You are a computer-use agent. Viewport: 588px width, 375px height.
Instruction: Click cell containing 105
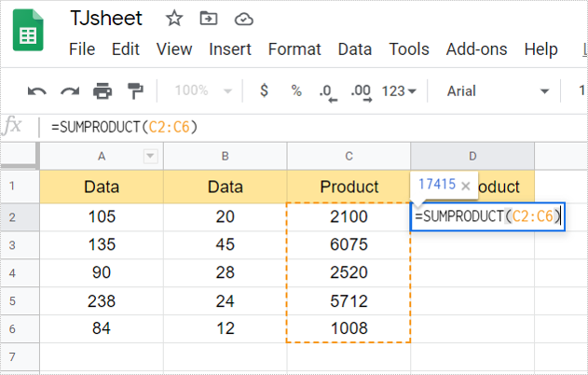pos(102,217)
